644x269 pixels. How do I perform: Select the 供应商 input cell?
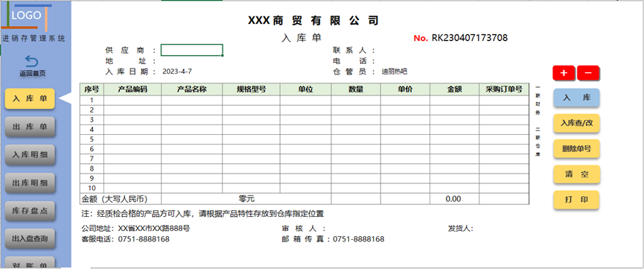[x=192, y=50]
